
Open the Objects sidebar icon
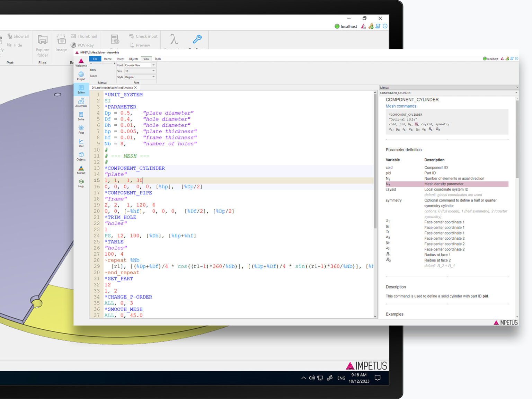(81, 156)
